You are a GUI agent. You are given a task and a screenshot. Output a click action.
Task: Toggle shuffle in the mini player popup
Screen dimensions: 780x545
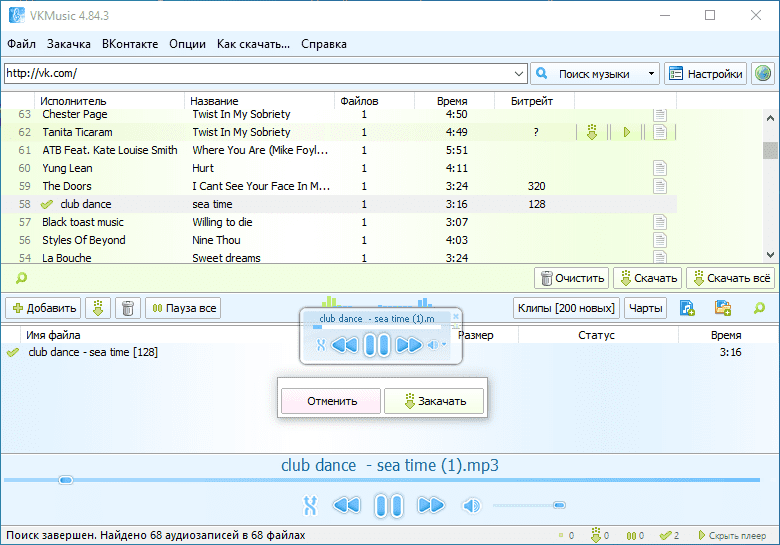[321, 345]
